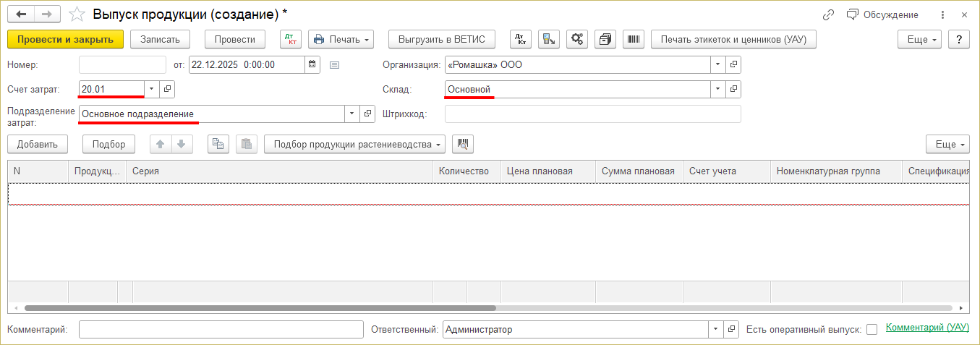This screenshot has height=345, width=980.
Task: Open the Склад item form
Action: click(x=733, y=89)
